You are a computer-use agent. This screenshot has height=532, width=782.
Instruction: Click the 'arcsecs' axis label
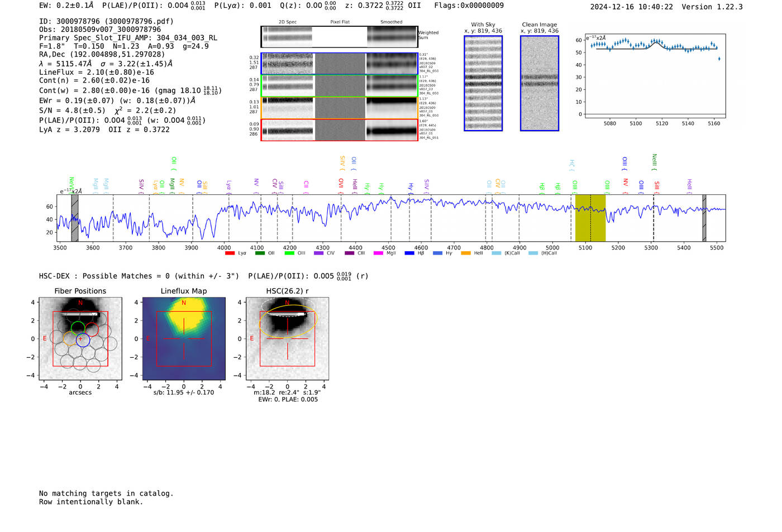pos(80,392)
